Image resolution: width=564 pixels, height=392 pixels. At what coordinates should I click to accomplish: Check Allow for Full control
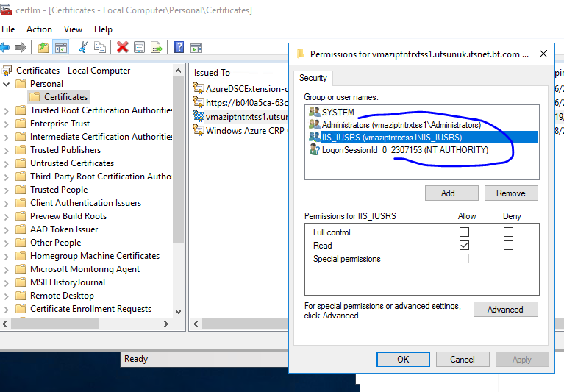(465, 232)
